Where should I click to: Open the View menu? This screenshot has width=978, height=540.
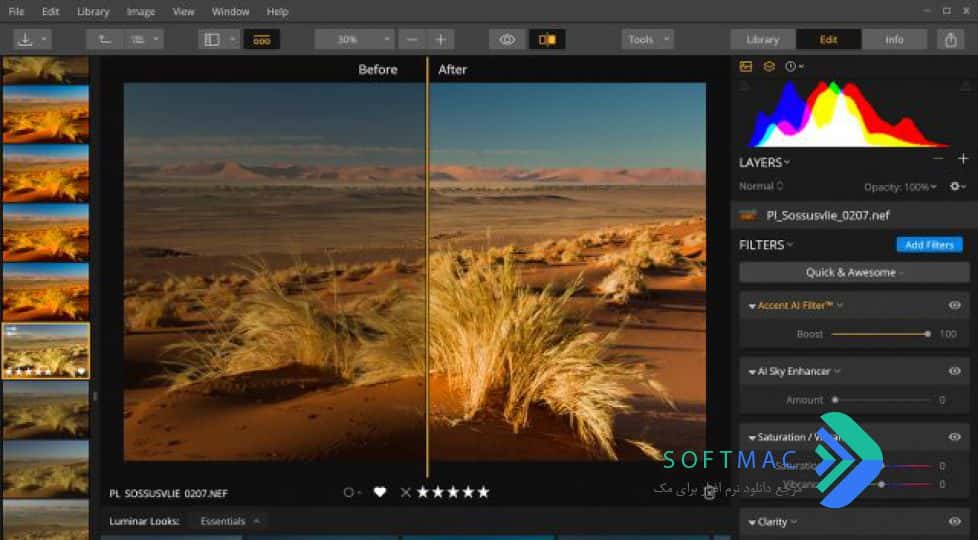tap(183, 11)
